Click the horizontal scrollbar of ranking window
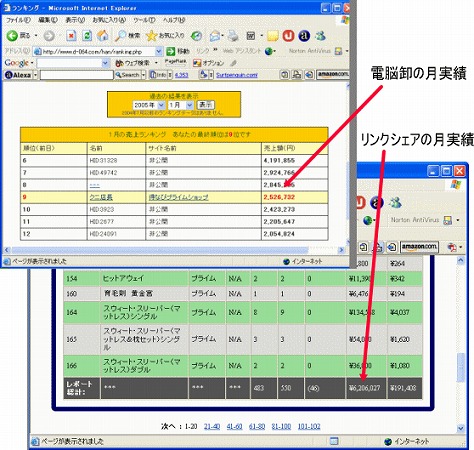This screenshot has width=474, height=450. pyautogui.click(x=174, y=250)
